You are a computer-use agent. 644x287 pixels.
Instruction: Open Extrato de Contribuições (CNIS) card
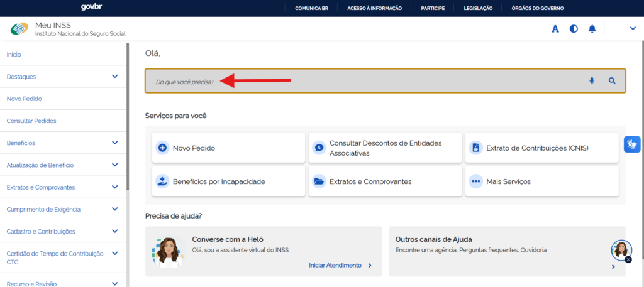coord(541,148)
